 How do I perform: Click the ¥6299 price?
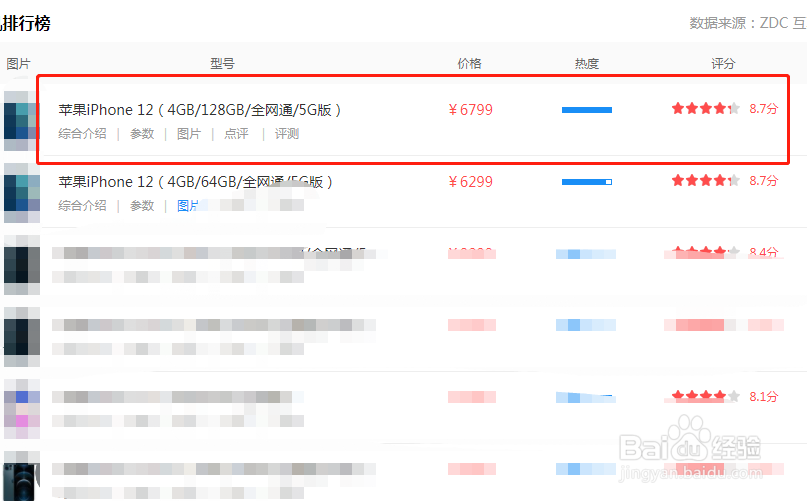click(x=470, y=182)
